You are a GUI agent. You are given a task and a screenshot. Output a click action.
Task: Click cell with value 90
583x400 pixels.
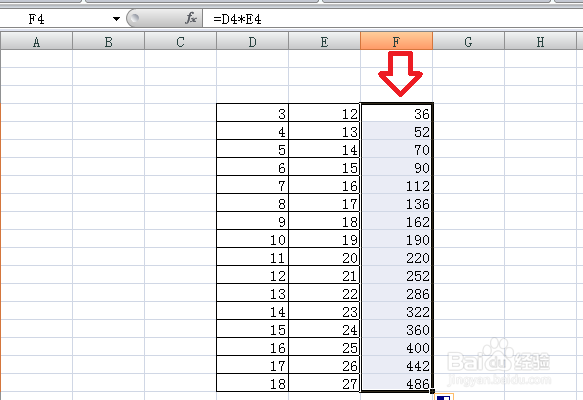[396, 167]
